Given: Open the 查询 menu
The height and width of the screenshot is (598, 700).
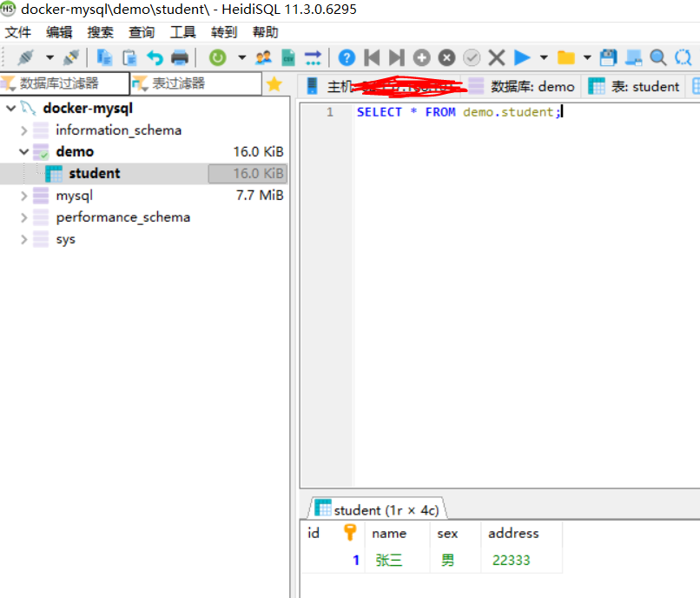Looking at the screenshot, I should 142,32.
